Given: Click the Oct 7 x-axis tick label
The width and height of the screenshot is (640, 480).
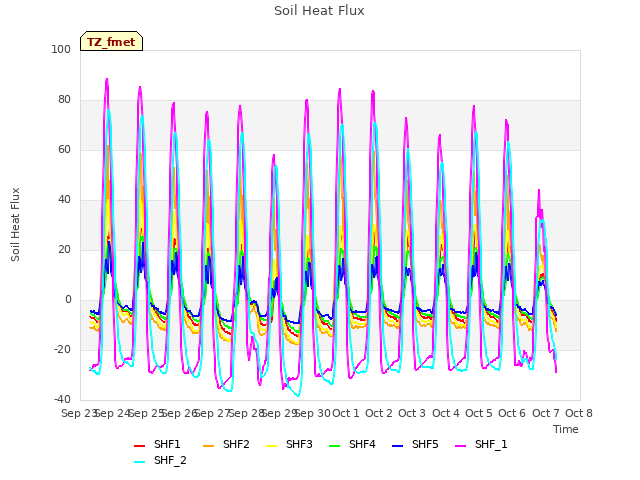Looking at the screenshot, I should (546, 413).
